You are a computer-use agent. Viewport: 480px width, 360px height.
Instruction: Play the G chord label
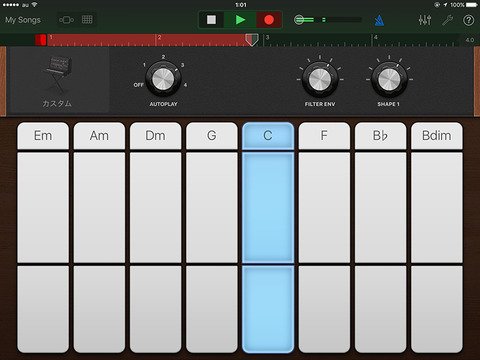click(x=212, y=136)
